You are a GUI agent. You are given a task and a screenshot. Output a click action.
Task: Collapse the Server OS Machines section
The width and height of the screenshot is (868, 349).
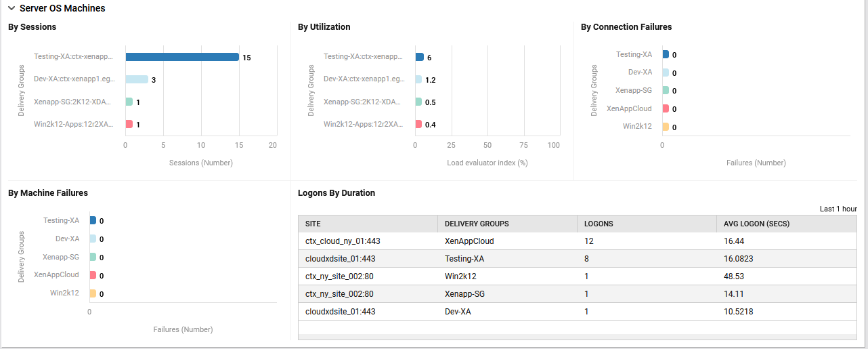pos(12,9)
